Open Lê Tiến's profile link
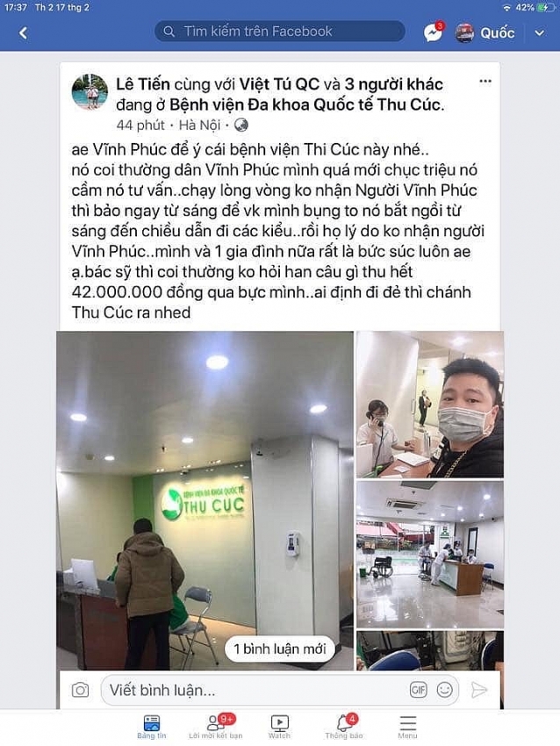 pos(143,84)
